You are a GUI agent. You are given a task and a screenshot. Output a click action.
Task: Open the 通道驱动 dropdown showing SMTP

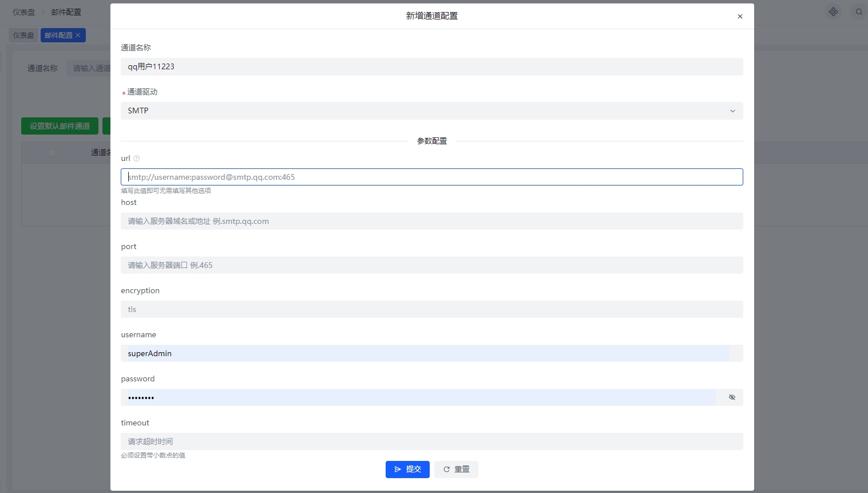[x=431, y=111]
